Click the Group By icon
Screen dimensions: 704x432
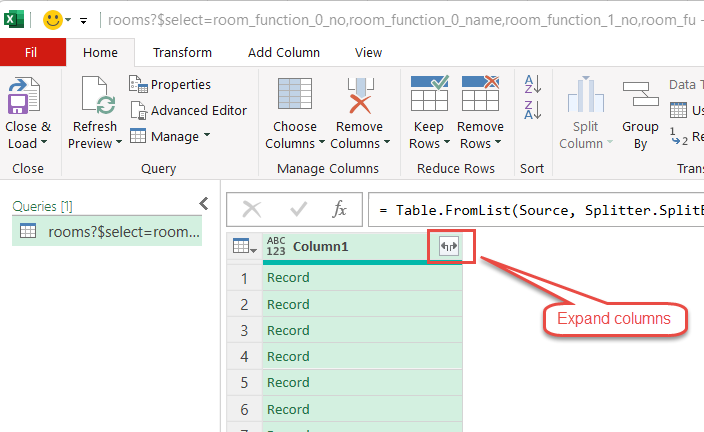pos(640,97)
